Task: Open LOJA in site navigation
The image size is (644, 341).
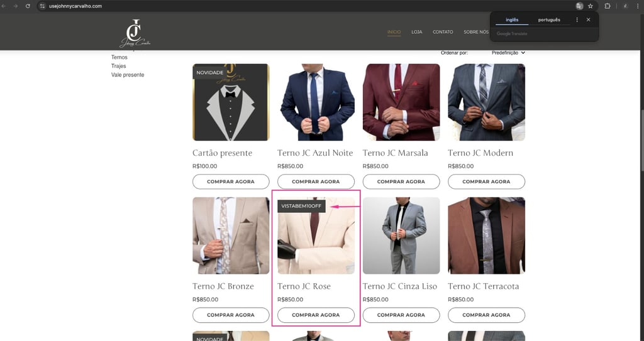Action: click(417, 32)
